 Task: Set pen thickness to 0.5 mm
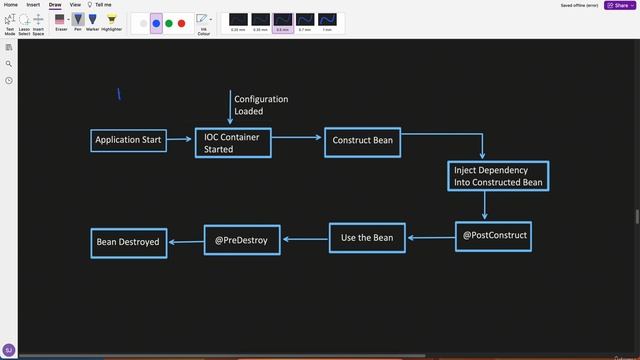pyautogui.click(x=283, y=22)
